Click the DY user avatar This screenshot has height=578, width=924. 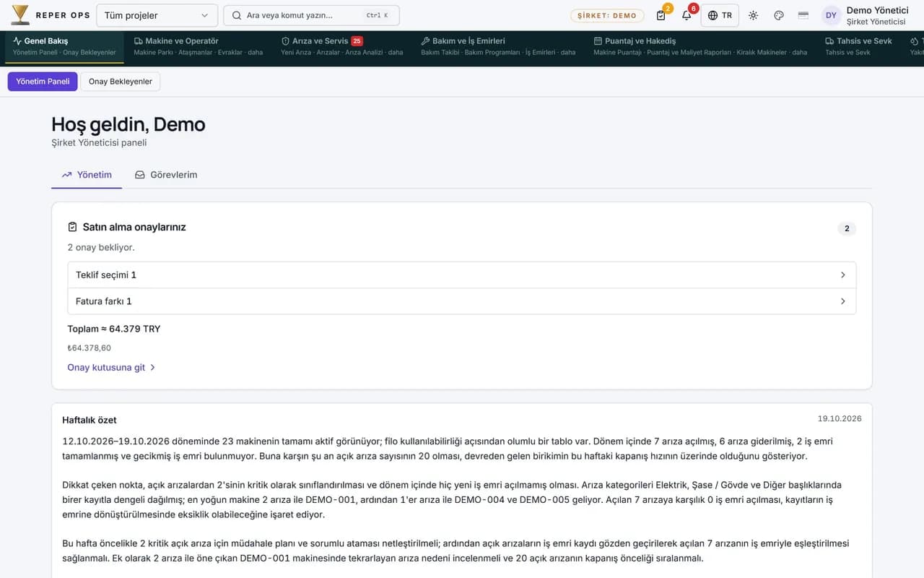point(831,15)
